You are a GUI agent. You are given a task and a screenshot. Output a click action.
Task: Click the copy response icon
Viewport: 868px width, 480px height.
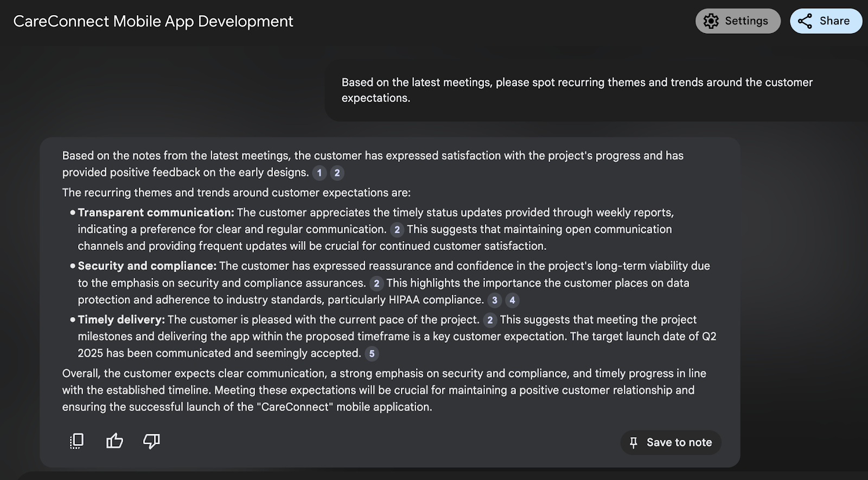pyautogui.click(x=77, y=441)
